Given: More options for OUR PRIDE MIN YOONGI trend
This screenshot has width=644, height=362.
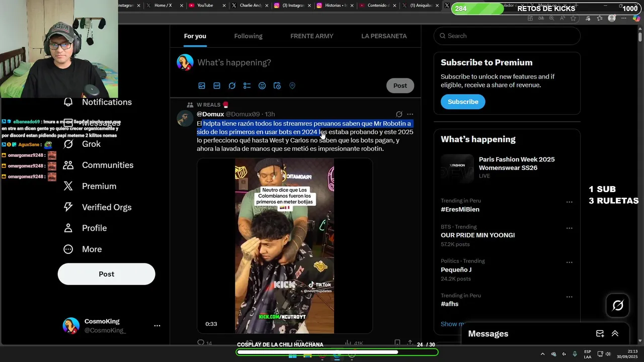Looking at the screenshot, I should (570, 228).
